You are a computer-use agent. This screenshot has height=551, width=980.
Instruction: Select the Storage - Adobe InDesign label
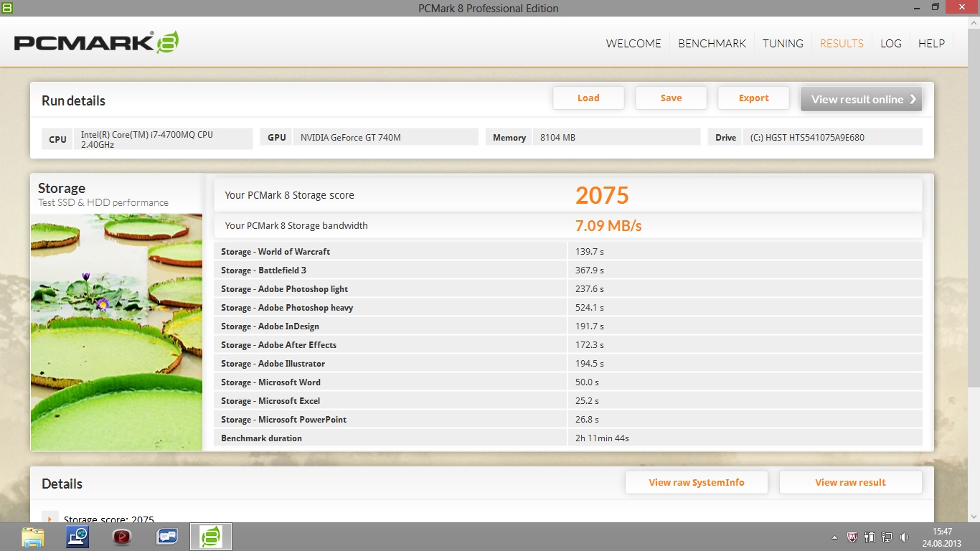tap(270, 326)
